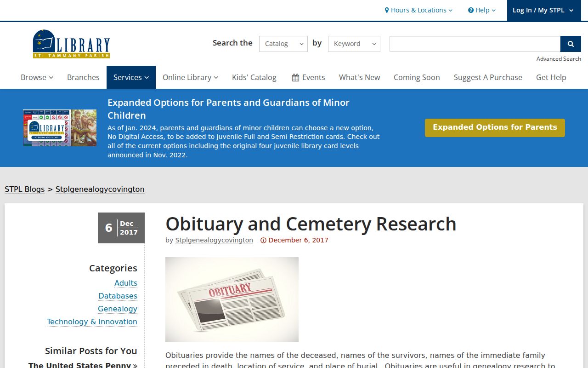Click the calendar icon beside Events
588x368 pixels.
pos(295,78)
